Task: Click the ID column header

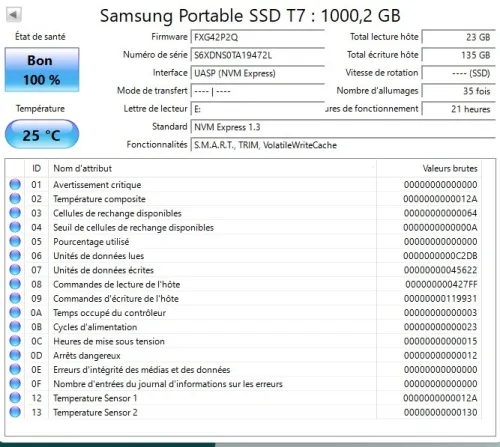Action: pos(36,168)
